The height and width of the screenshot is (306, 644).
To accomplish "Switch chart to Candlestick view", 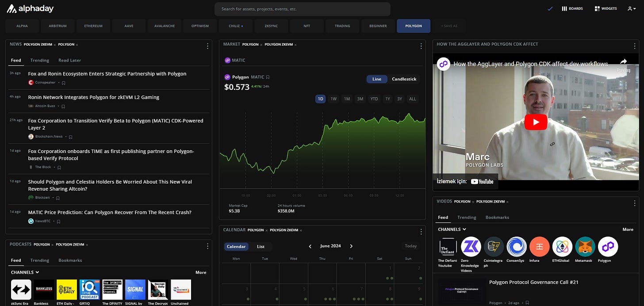I will click(404, 79).
